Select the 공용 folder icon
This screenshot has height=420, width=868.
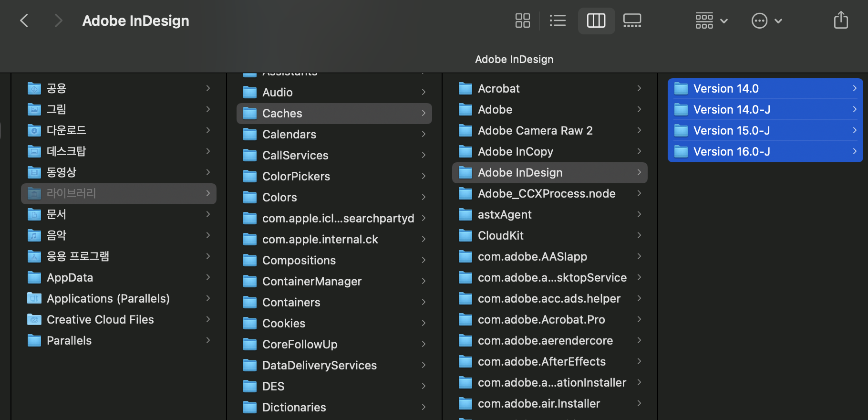34,88
